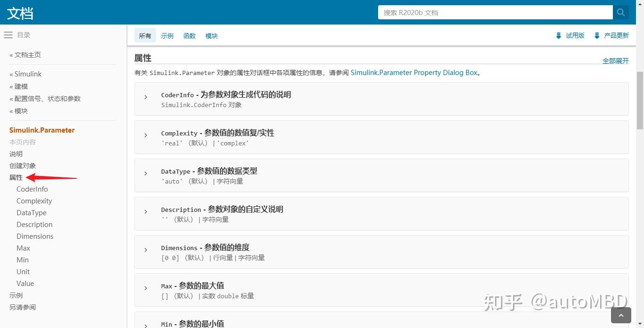The image size is (644, 328).
Task: Select the 模块 filter tab
Action: 212,36
